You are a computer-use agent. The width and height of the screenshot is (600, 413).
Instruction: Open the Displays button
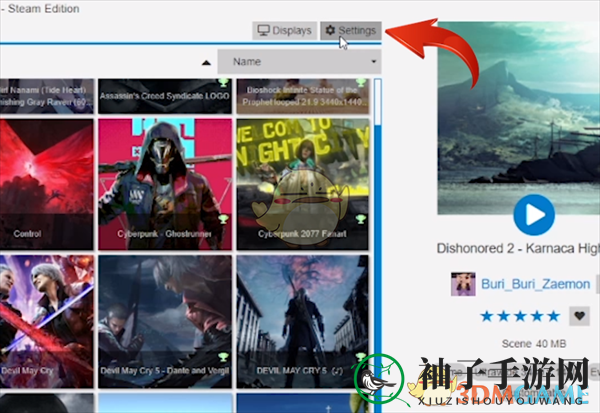[x=284, y=30]
